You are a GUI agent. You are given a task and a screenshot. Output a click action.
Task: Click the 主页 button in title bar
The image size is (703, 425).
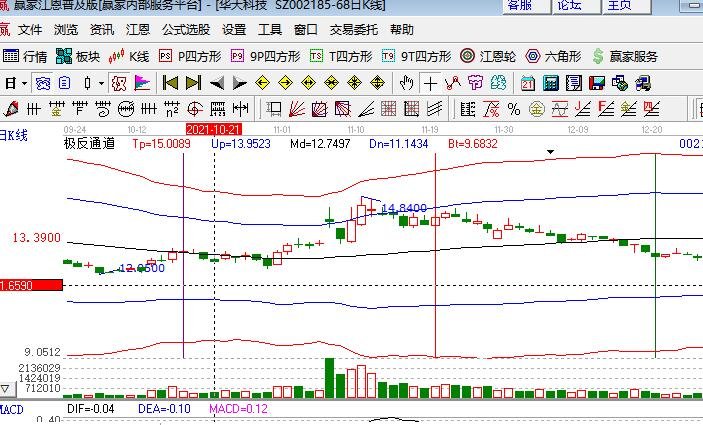[626, 6]
